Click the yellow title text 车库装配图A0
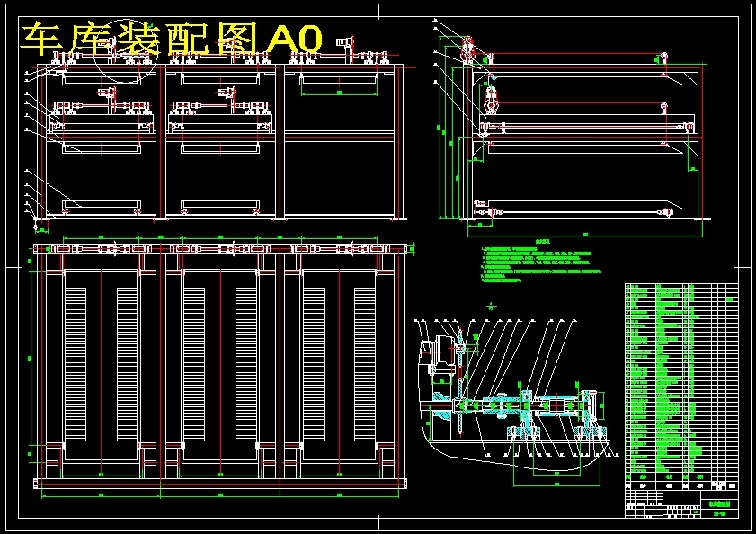Image resolution: width=756 pixels, height=534 pixels. [x=172, y=39]
